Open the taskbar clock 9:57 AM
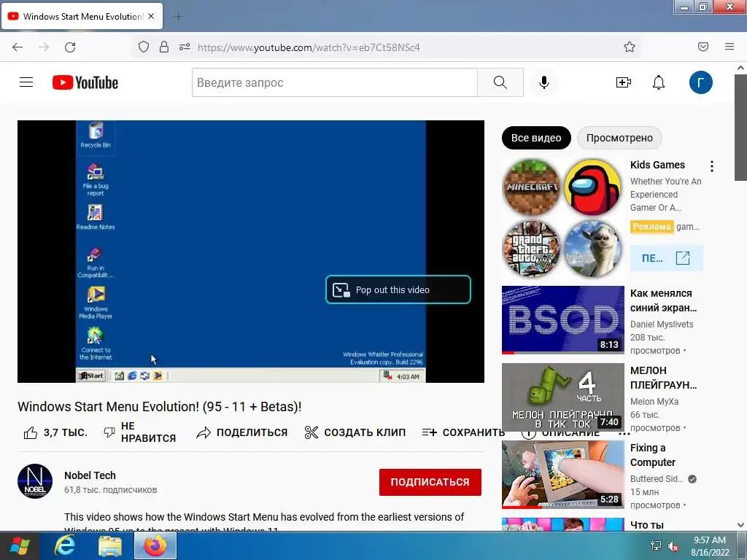 (x=710, y=546)
